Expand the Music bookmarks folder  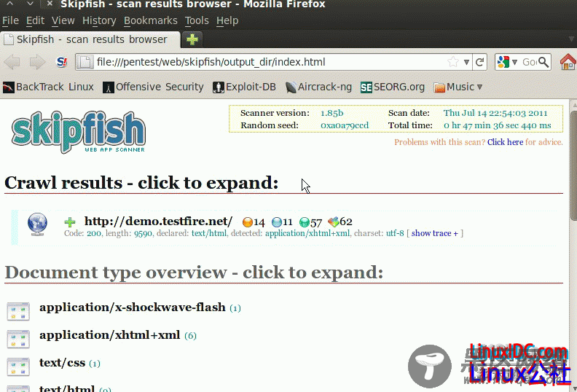click(x=458, y=87)
